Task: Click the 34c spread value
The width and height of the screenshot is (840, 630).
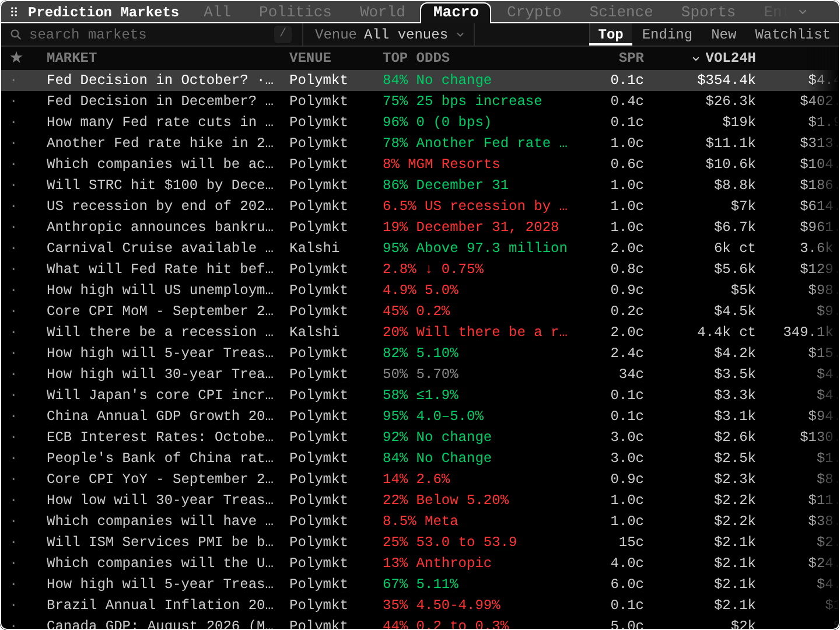Action: tap(631, 374)
